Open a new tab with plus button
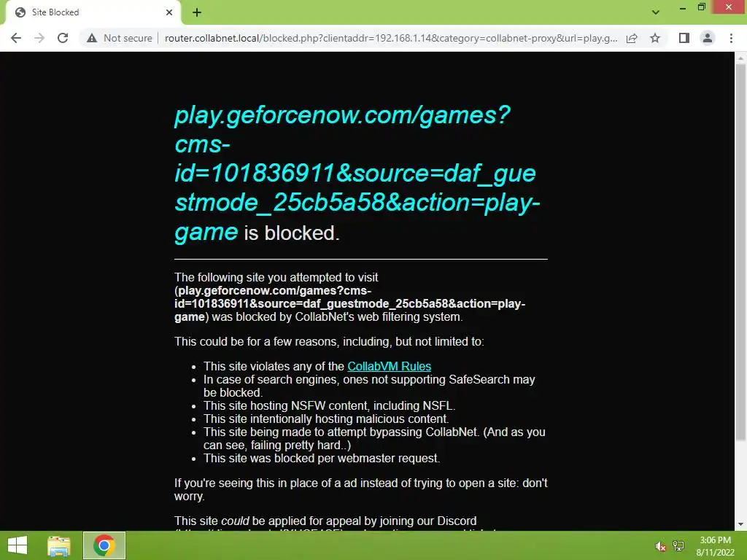This screenshot has height=560, width=747. [197, 12]
